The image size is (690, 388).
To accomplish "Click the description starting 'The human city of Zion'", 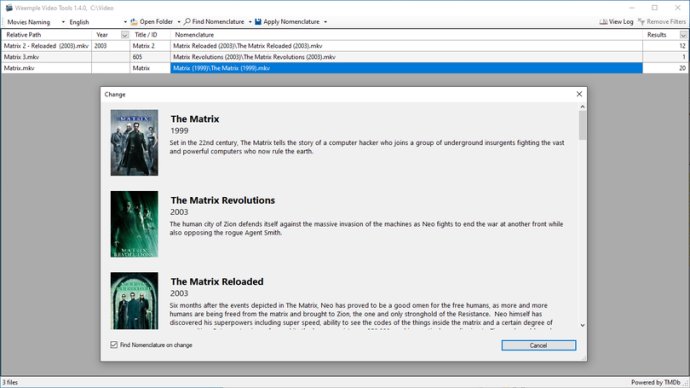I will click(366, 228).
